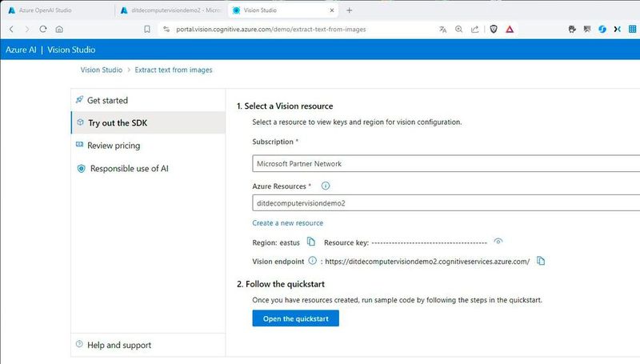This screenshot has height=364, width=640.
Task: Click Create a new resource link
Action: click(288, 223)
